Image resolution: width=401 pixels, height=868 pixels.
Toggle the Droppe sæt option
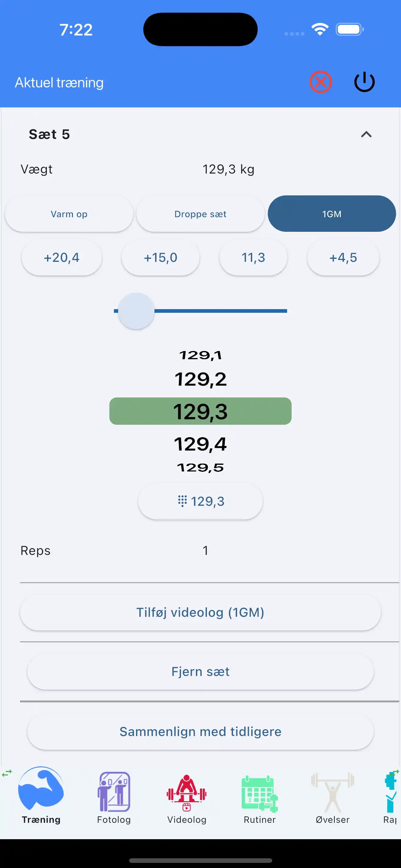point(200,214)
